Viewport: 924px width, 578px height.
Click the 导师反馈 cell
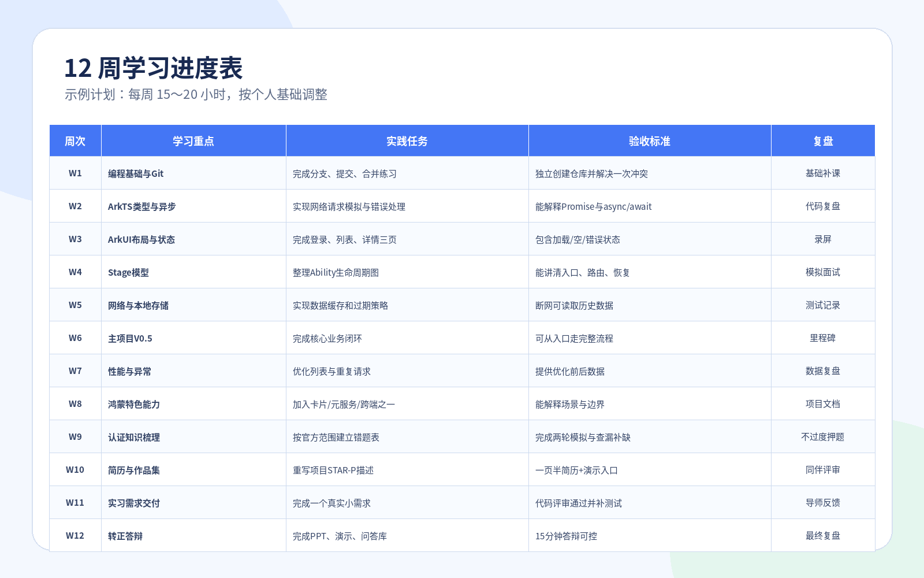[x=823, y=502]
